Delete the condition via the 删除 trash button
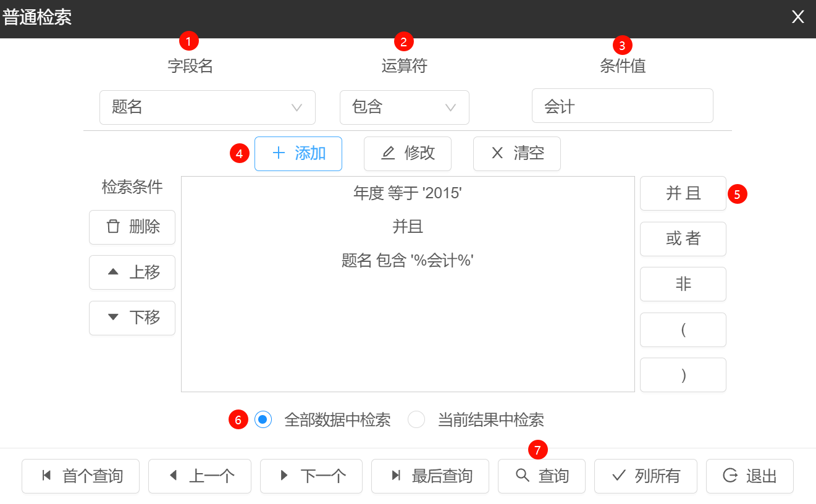The height and width of the screenshot is (504, 816). click(x=132, y=227)
